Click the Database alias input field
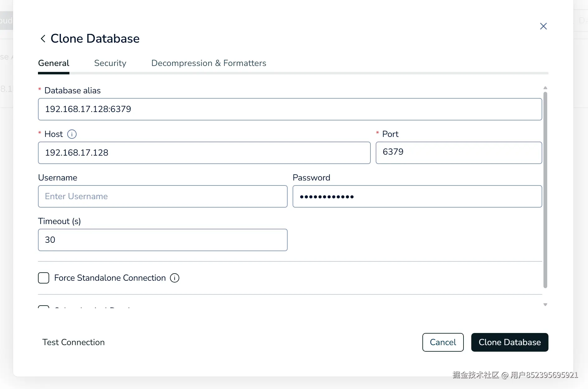This screenshot has width=588, height=389. (290, 109)
